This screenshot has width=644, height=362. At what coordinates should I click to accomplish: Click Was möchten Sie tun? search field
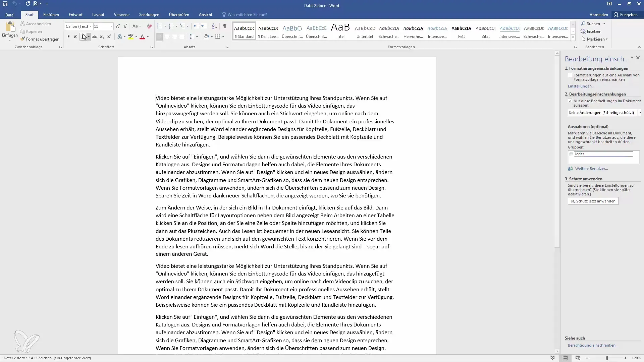click(247, 15)
